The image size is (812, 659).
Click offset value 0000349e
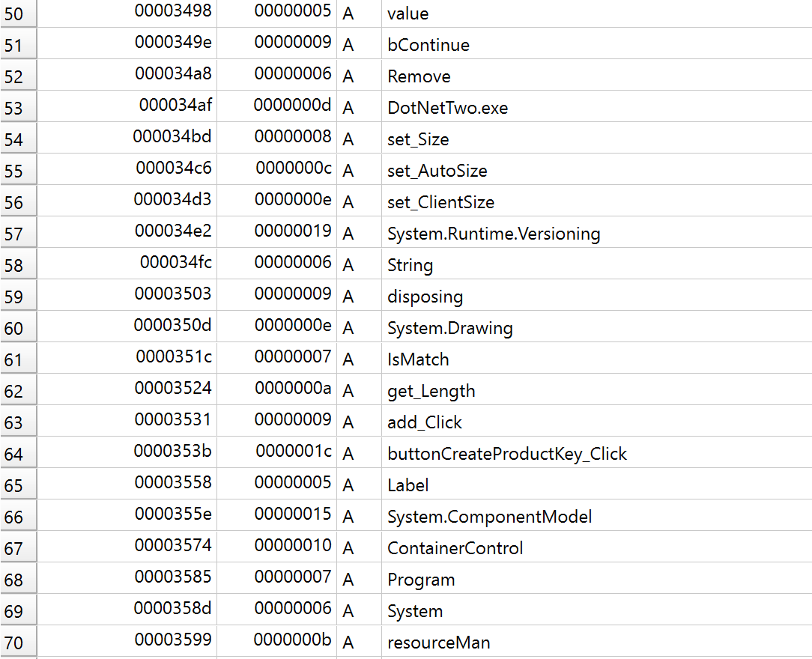click(x=173, y=42)
